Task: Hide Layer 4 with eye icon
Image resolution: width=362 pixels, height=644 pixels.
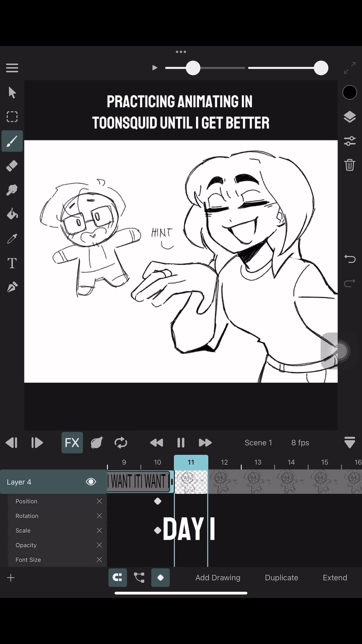Action: (91, 482)
